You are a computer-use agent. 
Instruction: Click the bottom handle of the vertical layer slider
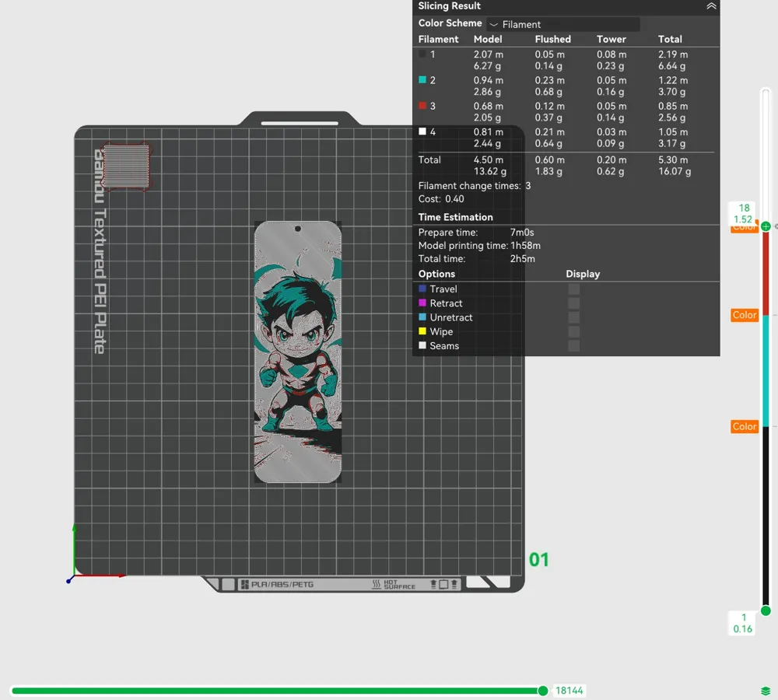(x=766, y=611)
